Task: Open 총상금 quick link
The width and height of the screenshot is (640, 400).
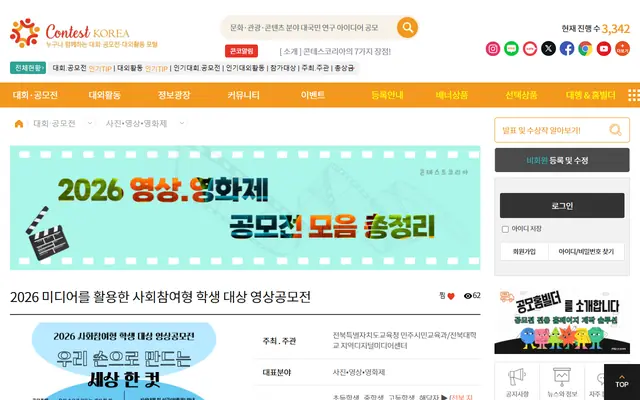Action: pyautogui.click(x=344, y=68)
